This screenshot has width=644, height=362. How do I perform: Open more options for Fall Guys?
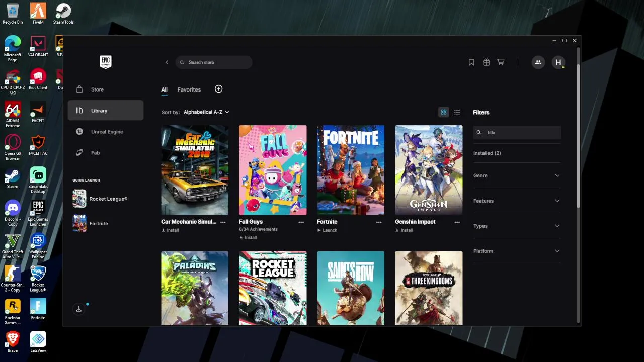(x=301, y=222)
